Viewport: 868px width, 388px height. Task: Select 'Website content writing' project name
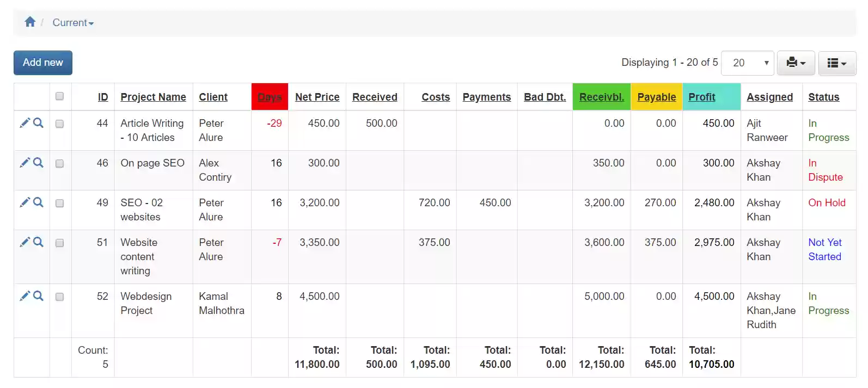(139, 256)
